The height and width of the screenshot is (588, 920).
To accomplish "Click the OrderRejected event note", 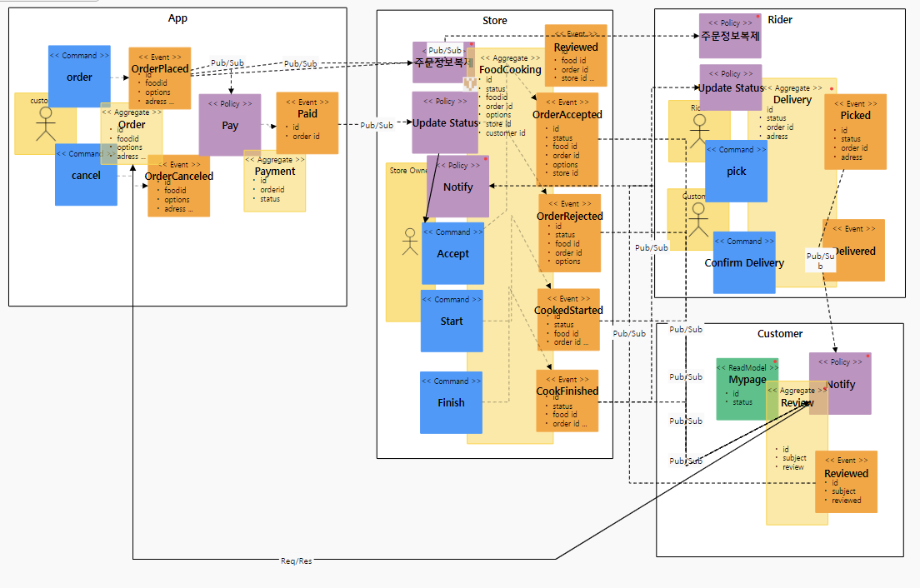I will pos(570,233).
